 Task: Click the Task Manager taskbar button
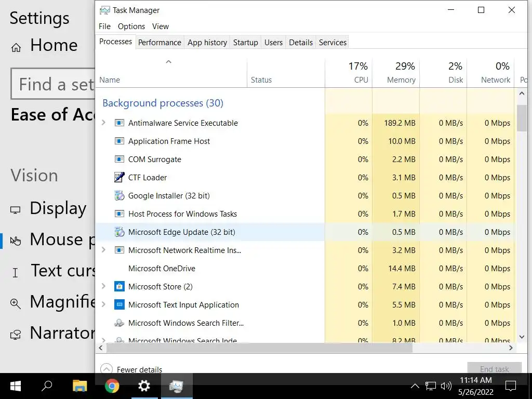[x=177, y=386]
